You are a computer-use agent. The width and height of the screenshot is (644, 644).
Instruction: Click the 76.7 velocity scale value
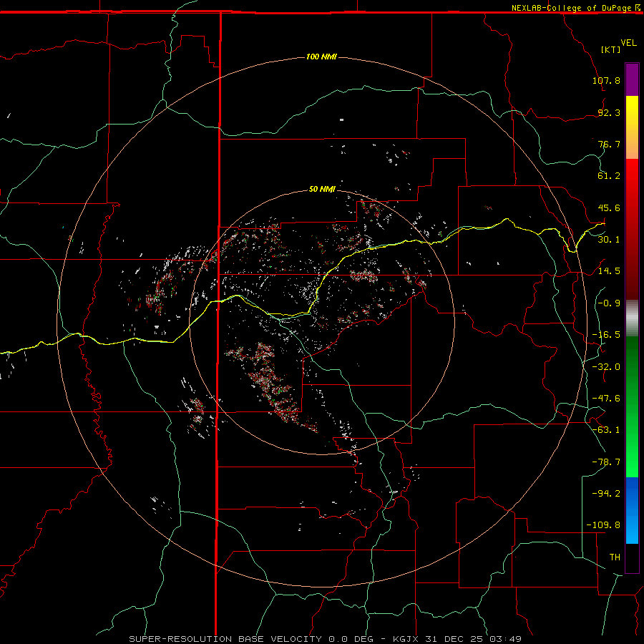coord(609,144)
